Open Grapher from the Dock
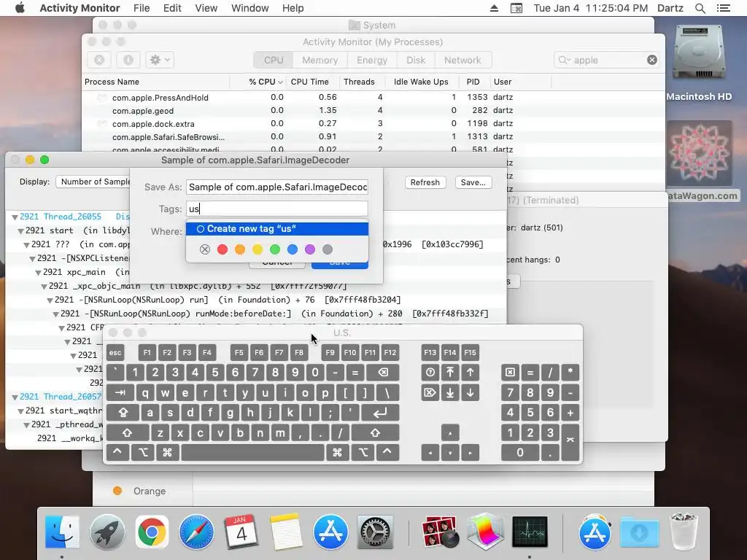This screenshot has height=560, width=747. pos(485,532)
